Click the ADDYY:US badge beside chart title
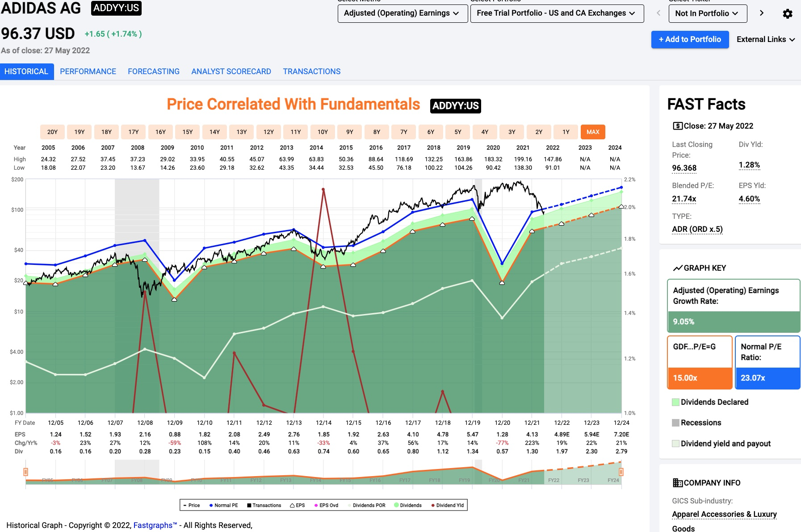The width and height of the screenshot is (801, 532). pos(456,106)
